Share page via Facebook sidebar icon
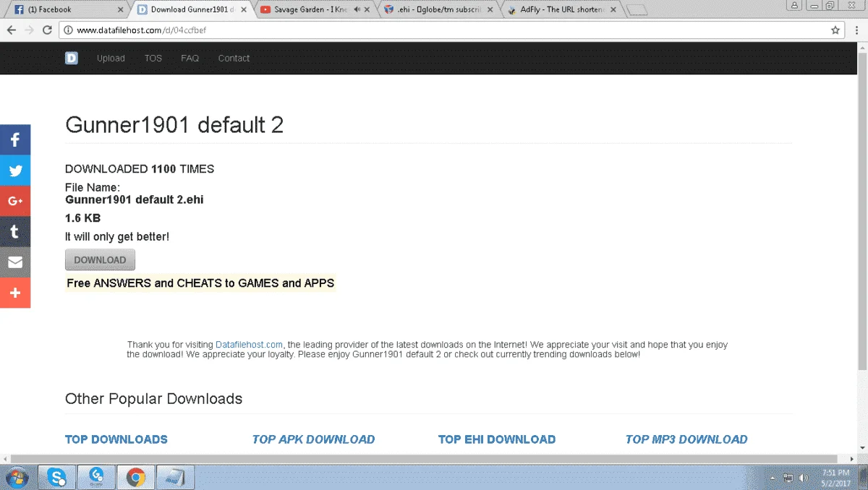Image resolution: width=868 pixels, height=490 pixels. click(x=15, y=139)
